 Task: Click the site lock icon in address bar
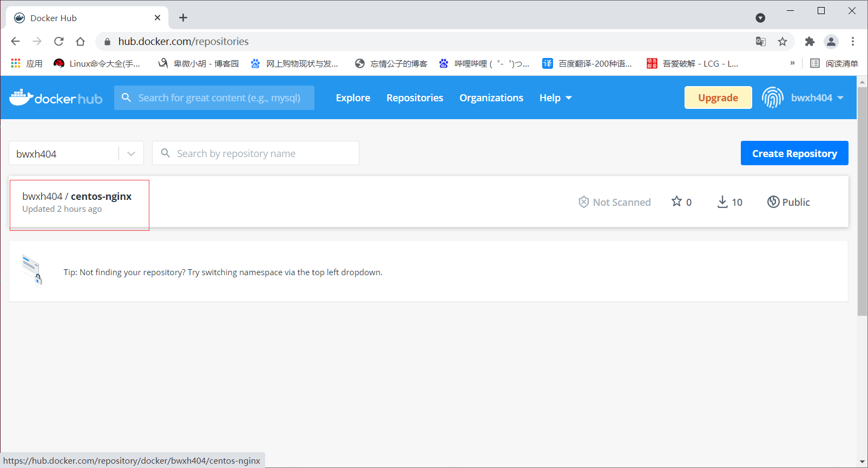coord(107,42)
